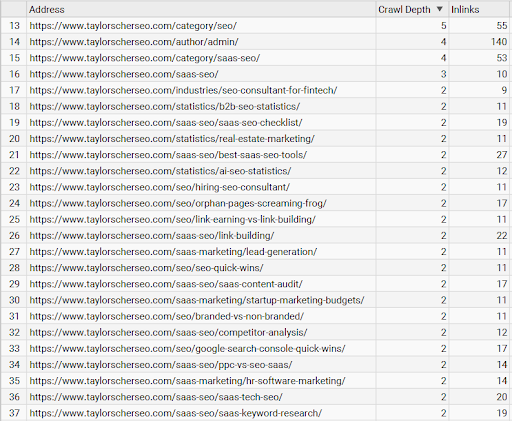512x421 pixels.
Task: Click inlinks value 53 for category/saas-seo
Action: [502, 58]
